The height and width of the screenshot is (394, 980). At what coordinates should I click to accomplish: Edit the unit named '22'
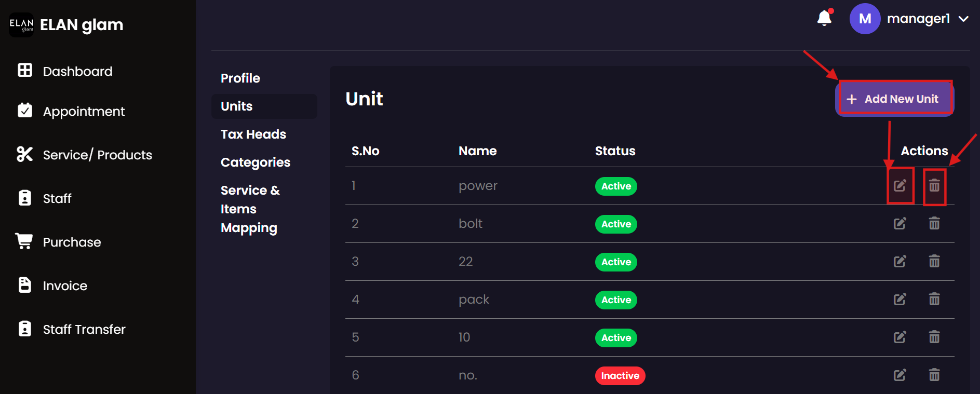click(x=900, y=262)
